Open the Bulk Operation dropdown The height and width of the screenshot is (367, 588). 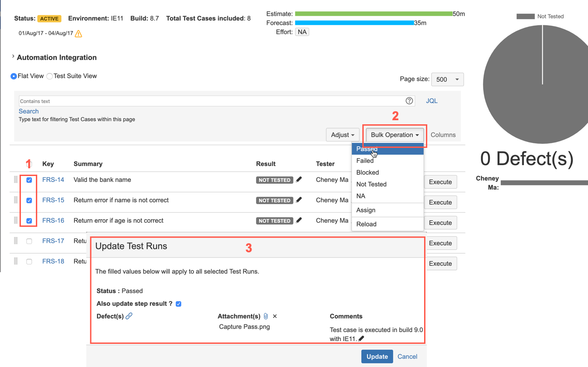[x=395, y=135]
